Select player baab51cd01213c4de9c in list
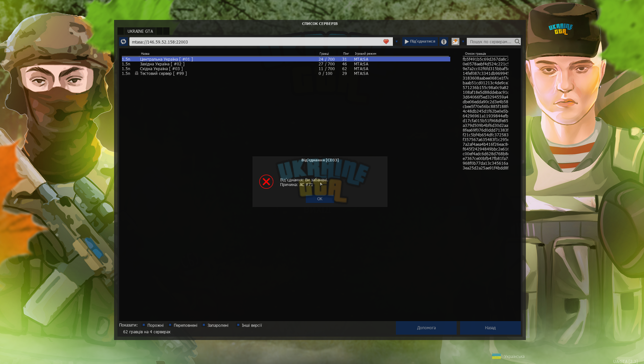This screenshot has height=364, width=644. [x=485, y=83]
